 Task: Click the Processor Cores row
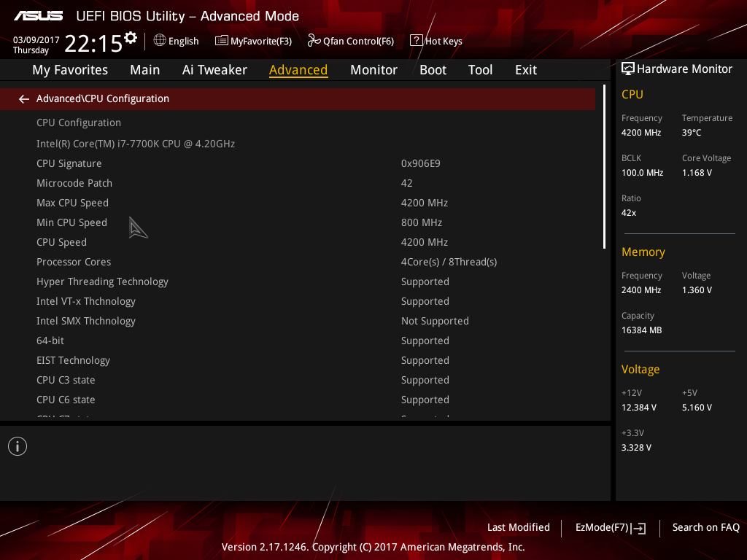pos(298,262)
